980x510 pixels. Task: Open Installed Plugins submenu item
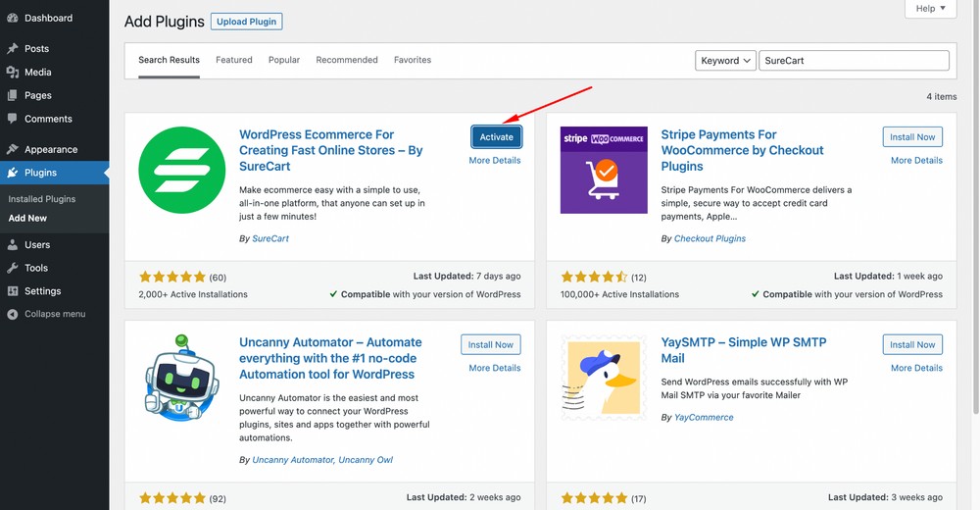[42, 199]
